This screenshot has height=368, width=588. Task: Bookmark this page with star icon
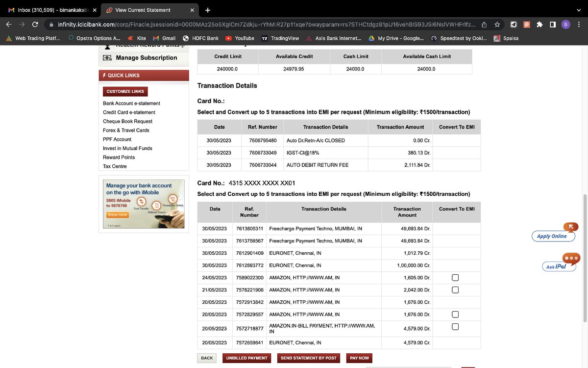tap(497, 24)
